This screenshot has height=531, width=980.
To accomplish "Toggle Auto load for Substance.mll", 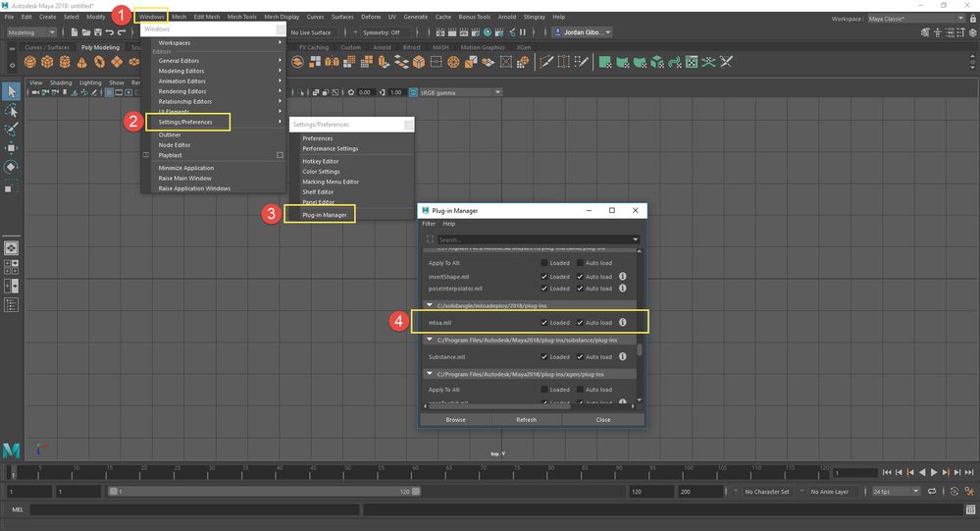I will pyautogui.click(x=580, y=356).
